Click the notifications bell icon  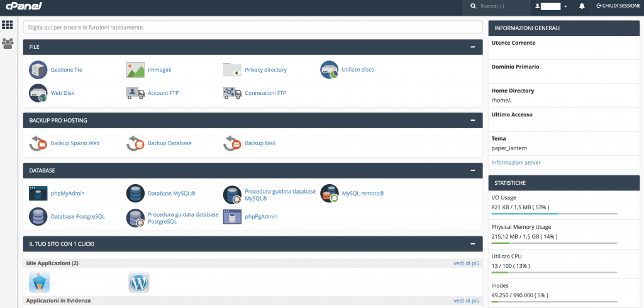coord(582,6)
